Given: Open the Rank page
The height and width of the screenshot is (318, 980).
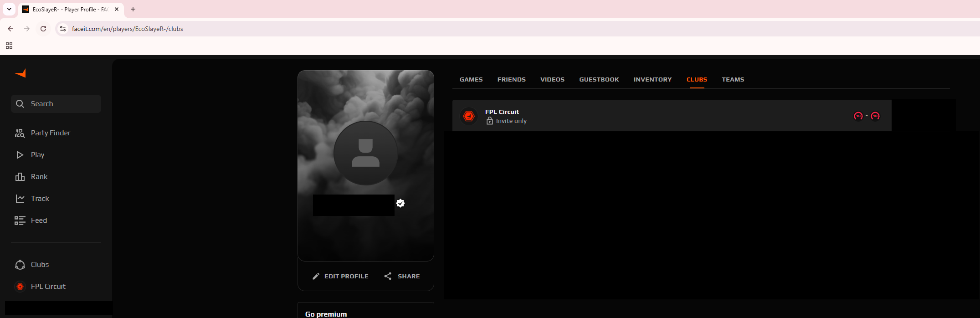Looking at the screenshot, I should [39, 177].
